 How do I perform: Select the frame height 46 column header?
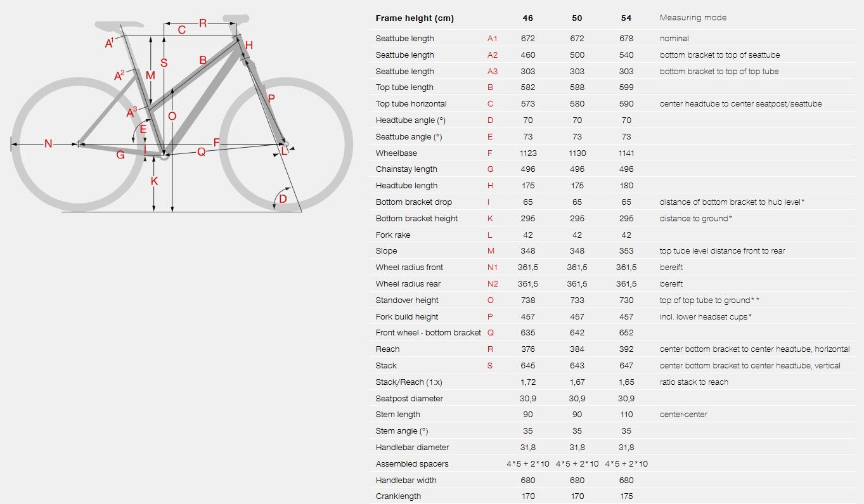(x=527, y=18)
